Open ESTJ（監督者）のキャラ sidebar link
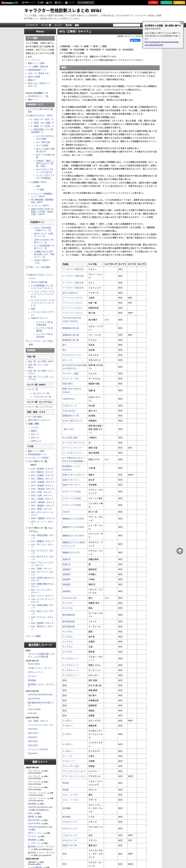Screen dimensions: 186x868 coord(42,468)
